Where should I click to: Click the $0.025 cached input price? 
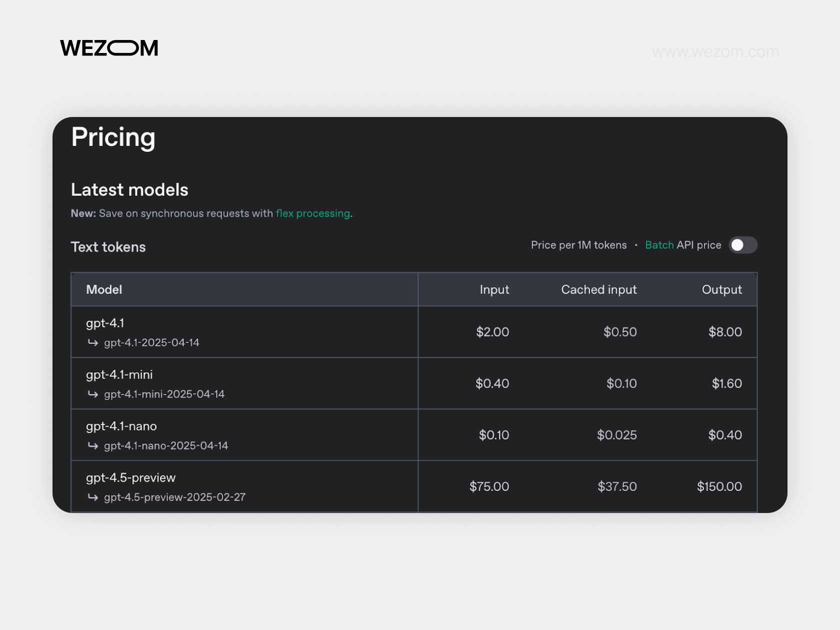[x=617, y=435]
